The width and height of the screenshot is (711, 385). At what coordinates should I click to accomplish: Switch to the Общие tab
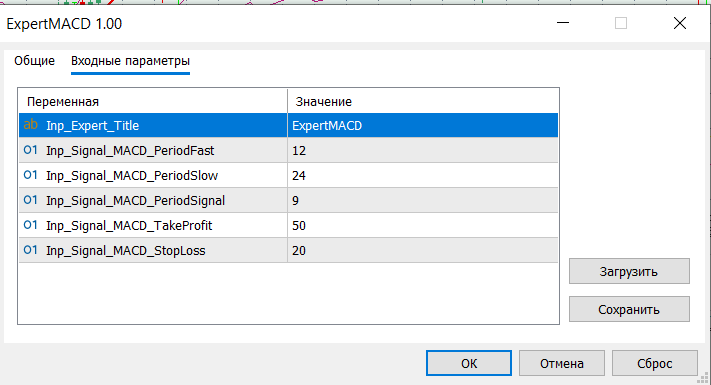(x=34, y=61)
